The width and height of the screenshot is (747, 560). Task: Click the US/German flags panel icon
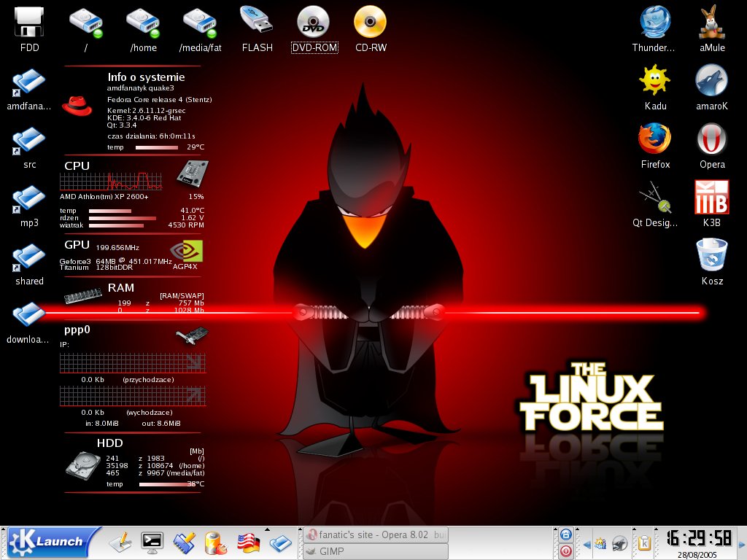tap(248, 542)
